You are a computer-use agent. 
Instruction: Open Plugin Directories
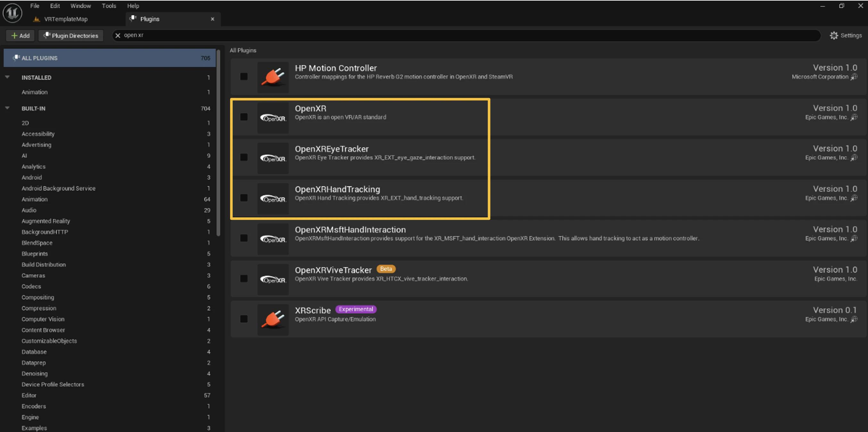[71, 35]
